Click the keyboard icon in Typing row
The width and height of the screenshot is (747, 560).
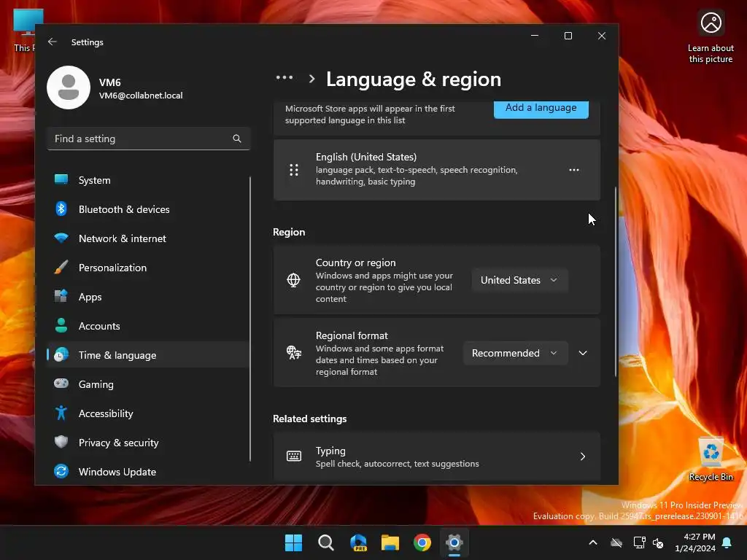click(294, 456)
